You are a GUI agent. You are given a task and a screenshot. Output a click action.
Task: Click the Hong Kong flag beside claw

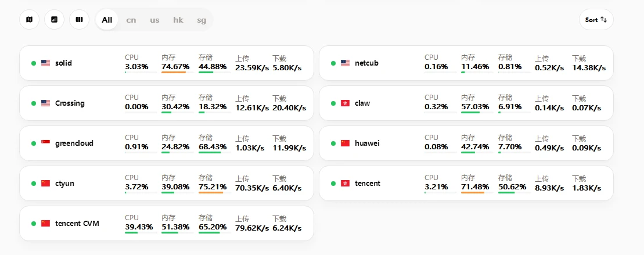(x=345, y=103)
